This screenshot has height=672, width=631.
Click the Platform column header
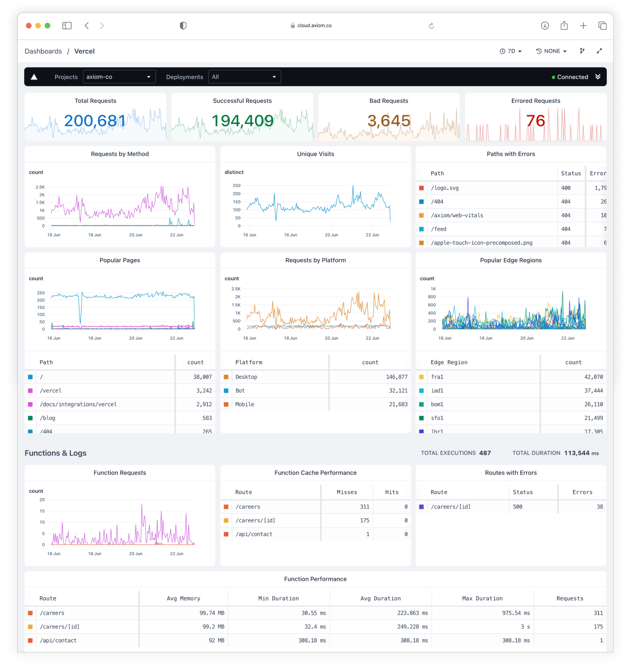249,362
